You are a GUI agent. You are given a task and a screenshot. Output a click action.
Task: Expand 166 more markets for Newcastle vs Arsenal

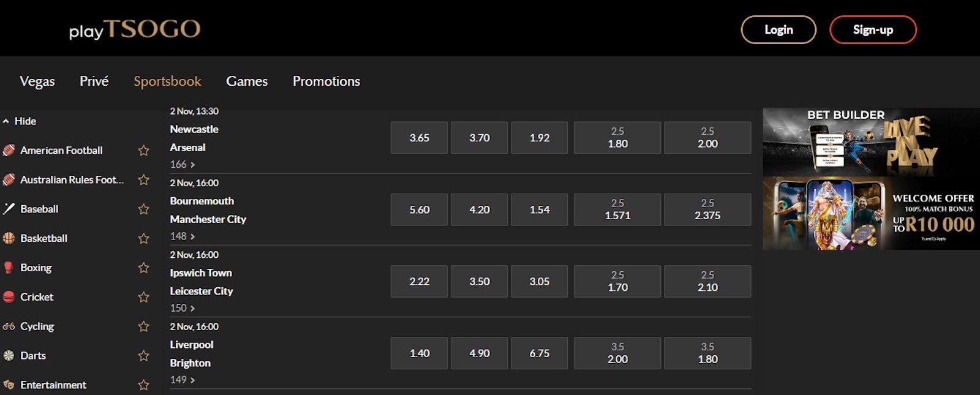pyautogui.click(x=183, y=164)
